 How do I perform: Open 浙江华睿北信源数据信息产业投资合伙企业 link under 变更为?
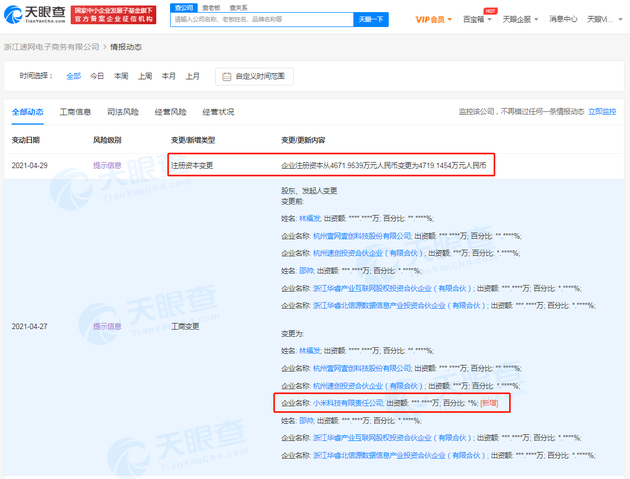[399, 456]
